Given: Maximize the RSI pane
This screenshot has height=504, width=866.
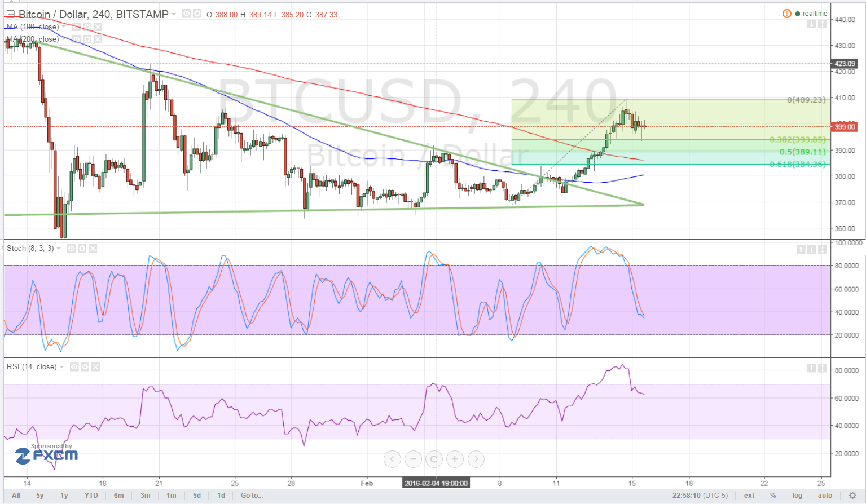Looking at the screenshot, I should click(x=822, y=368).
